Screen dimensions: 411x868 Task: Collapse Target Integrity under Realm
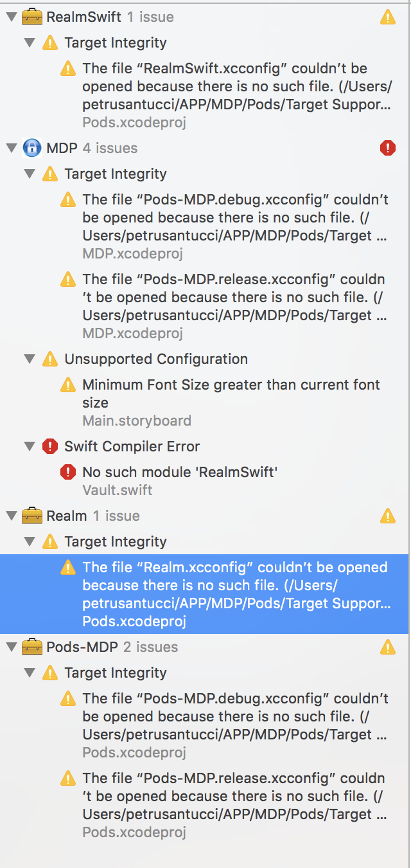click(30, 542)
